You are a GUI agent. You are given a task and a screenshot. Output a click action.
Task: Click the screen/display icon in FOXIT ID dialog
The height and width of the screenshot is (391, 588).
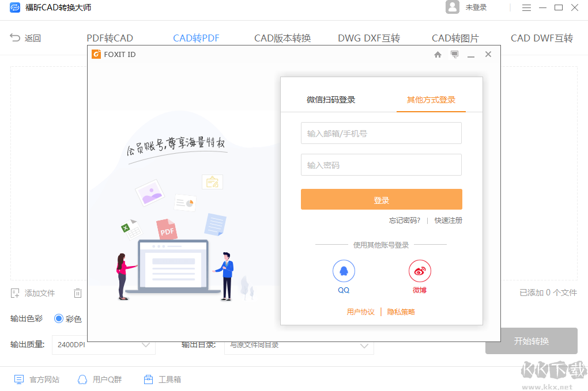(x=454, y=54)
